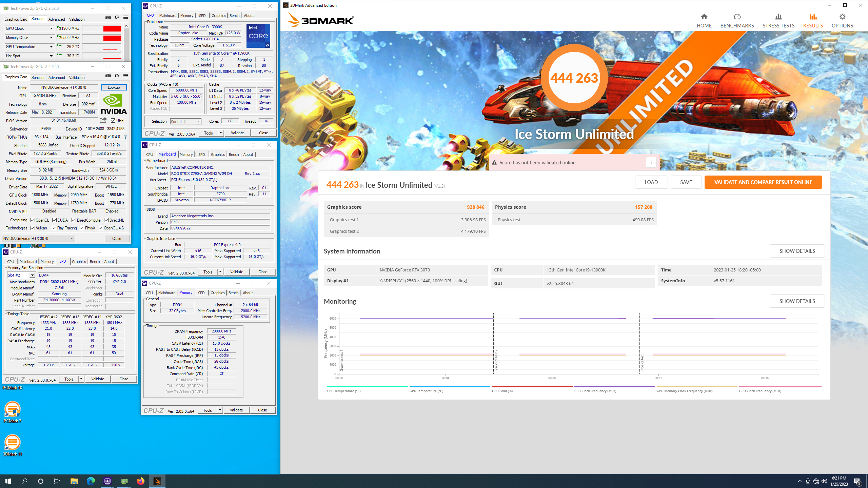The image size is (868, 488).
Task: Toggle the UEFI checkbox in GPU-Z
Action: click(113, 120)
